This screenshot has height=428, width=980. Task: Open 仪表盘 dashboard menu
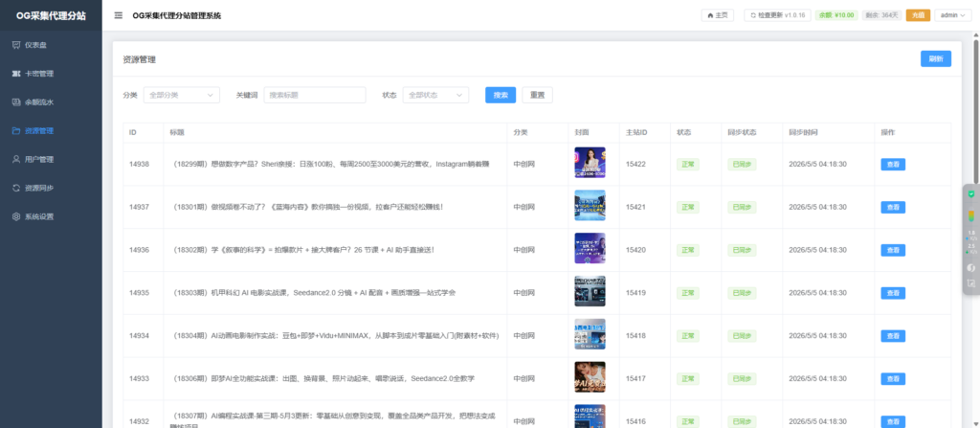click(51, 45)
